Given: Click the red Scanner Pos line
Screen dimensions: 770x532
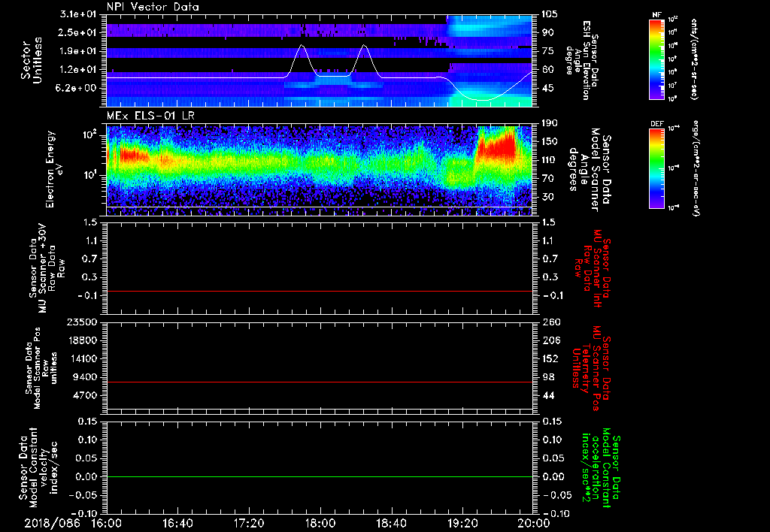Looking at the screenshot, I should pos(320,382).
